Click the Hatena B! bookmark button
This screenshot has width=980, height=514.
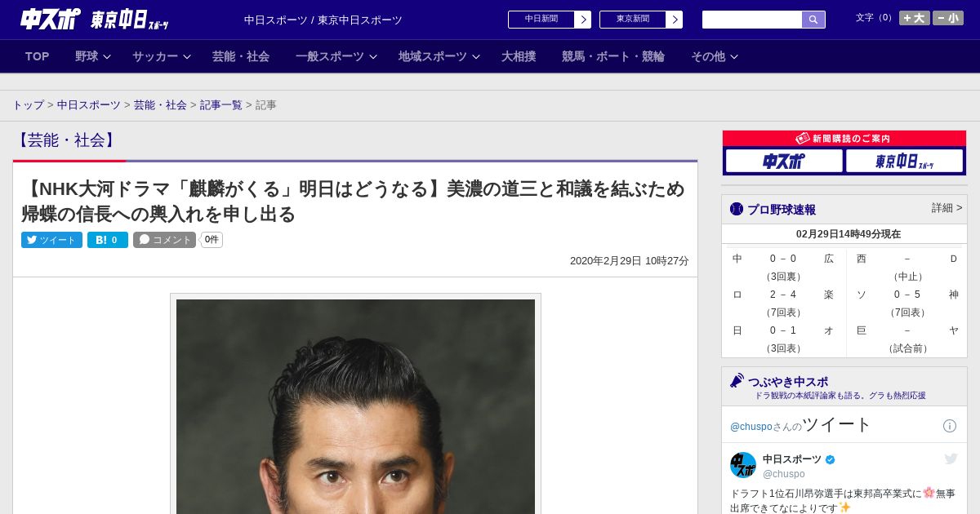pos(108,240)
